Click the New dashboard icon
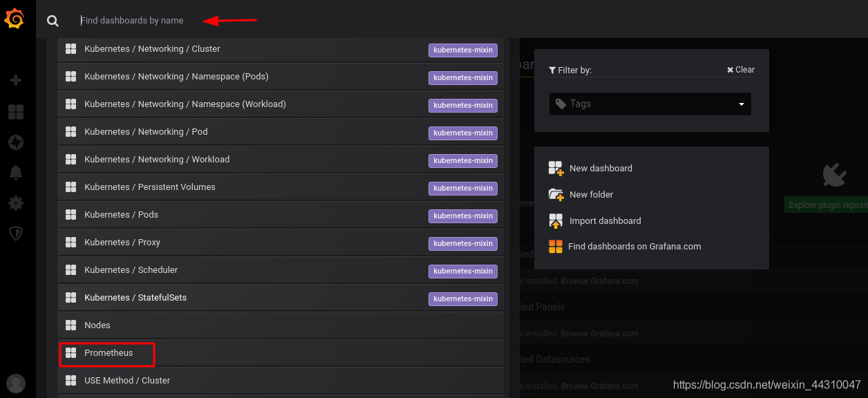This screenshot has width=868, height=398. point(556,169)
